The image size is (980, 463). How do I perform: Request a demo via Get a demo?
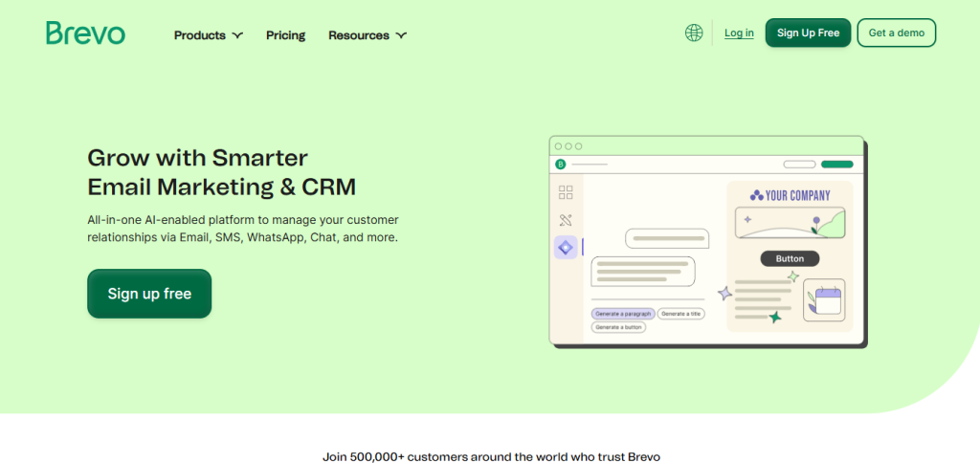click(x=896, y=33)
